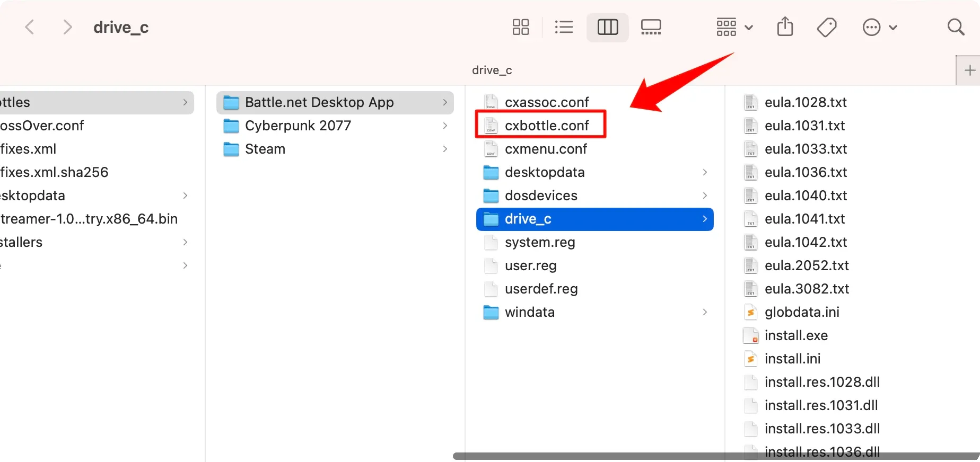The width and height of the screenshot is (980, 462).
Task: Go forward with the right arrow
Action: point(67,27)
